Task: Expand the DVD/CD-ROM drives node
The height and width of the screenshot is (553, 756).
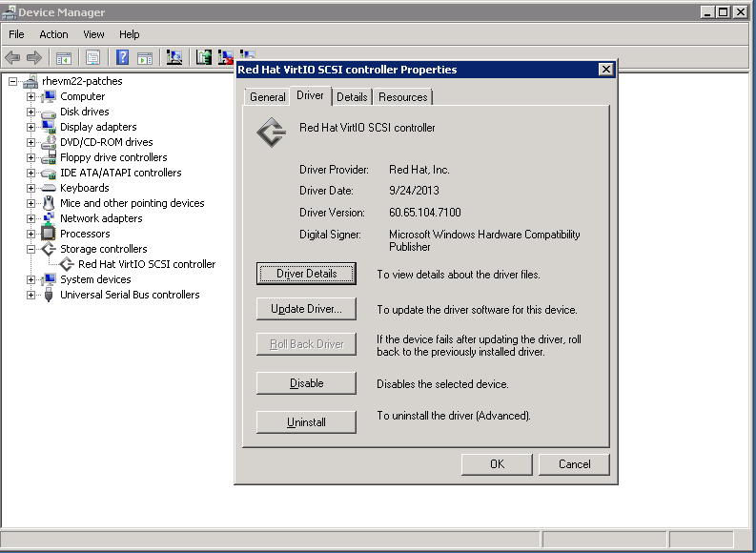Action: coord(31,142)
